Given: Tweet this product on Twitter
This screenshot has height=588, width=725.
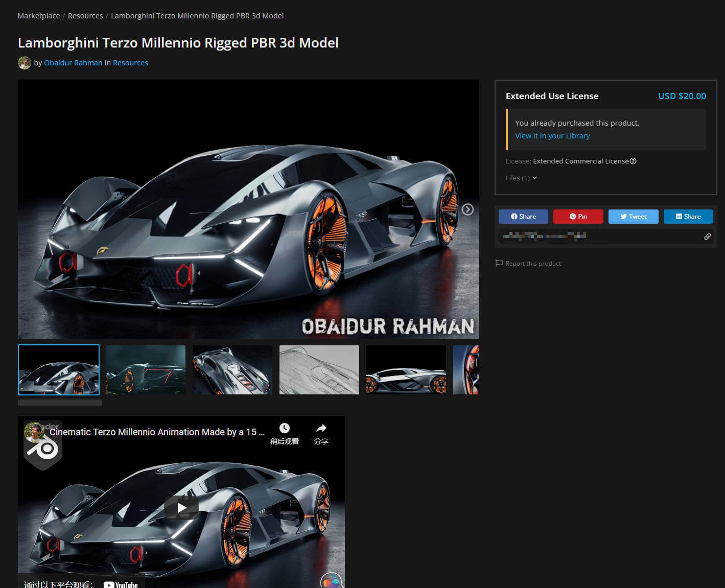Looking at the screenshot, I should pyautogui.click(x=634, y=217).
